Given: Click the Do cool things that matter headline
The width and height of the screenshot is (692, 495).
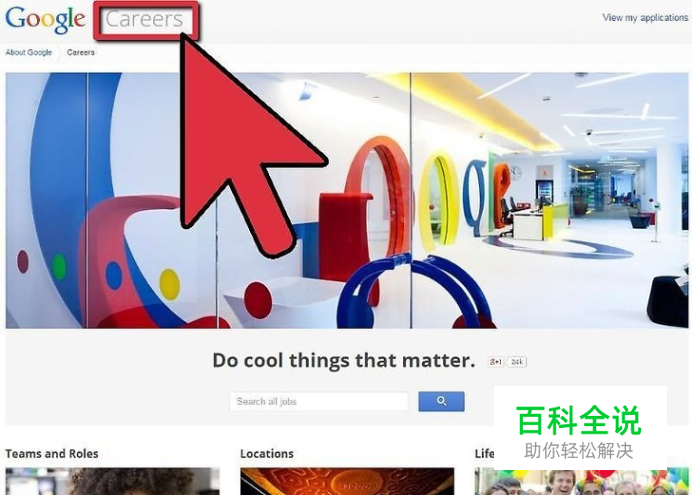Looking at the screenshot, I should tap(344, 360).
